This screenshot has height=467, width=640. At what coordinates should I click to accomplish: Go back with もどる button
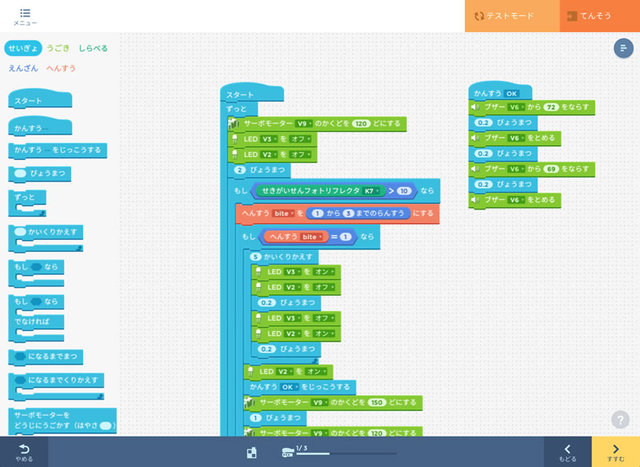567,452
